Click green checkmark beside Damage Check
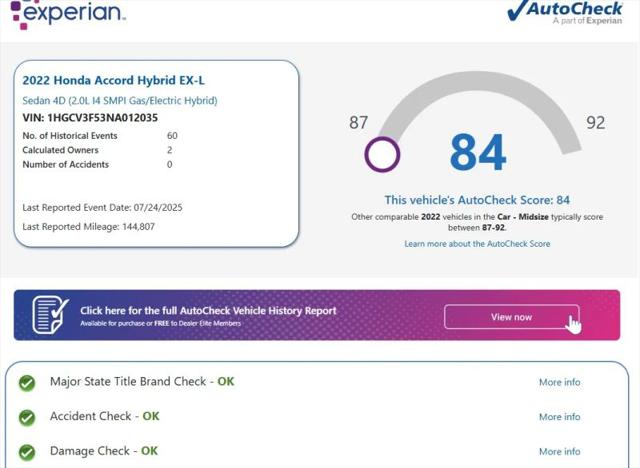 point(27,452)
